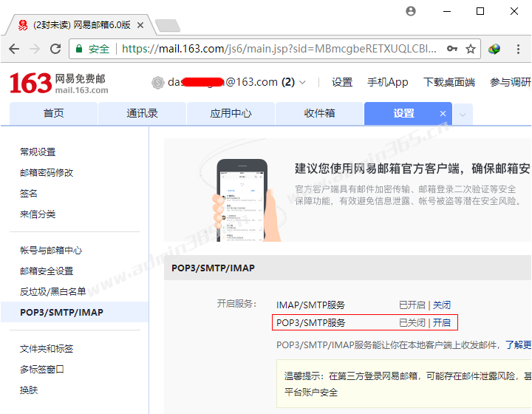
Task: Click the mail address bar URL
Action: [279, 49]
